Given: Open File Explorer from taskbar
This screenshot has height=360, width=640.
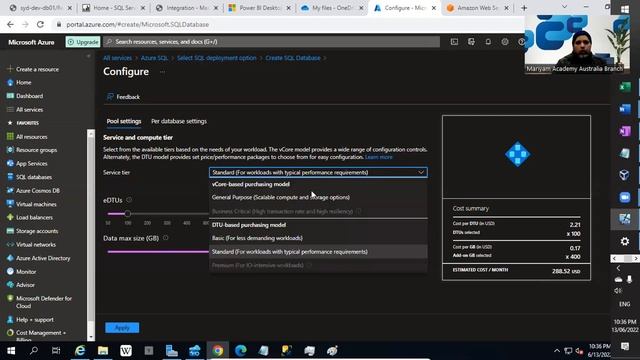Looking at the screenshot, I should click(103, 351).
